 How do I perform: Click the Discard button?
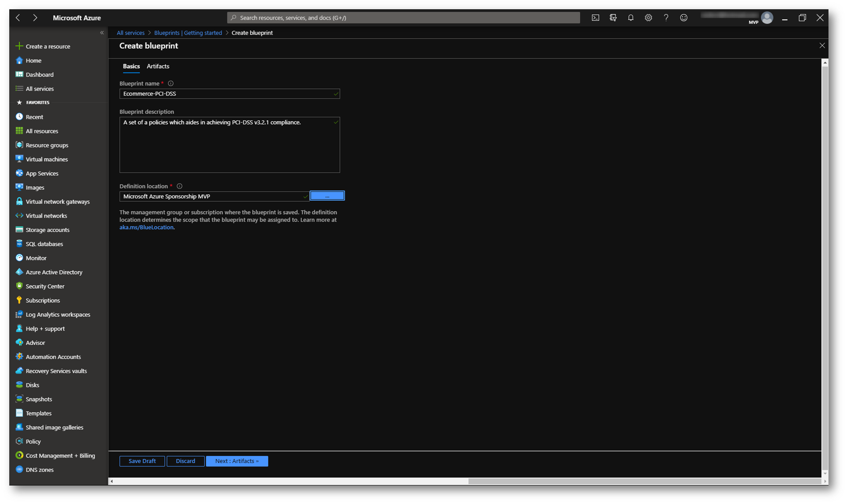point(185,461)
